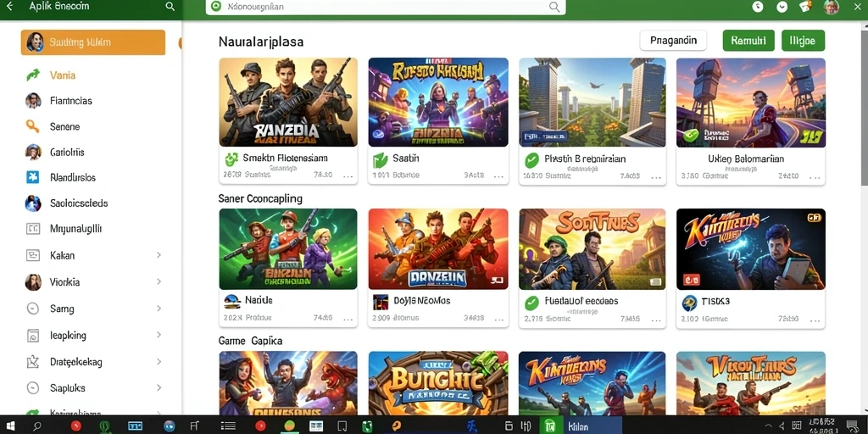Open the SonTinues game thumbnail

point(592,249)
